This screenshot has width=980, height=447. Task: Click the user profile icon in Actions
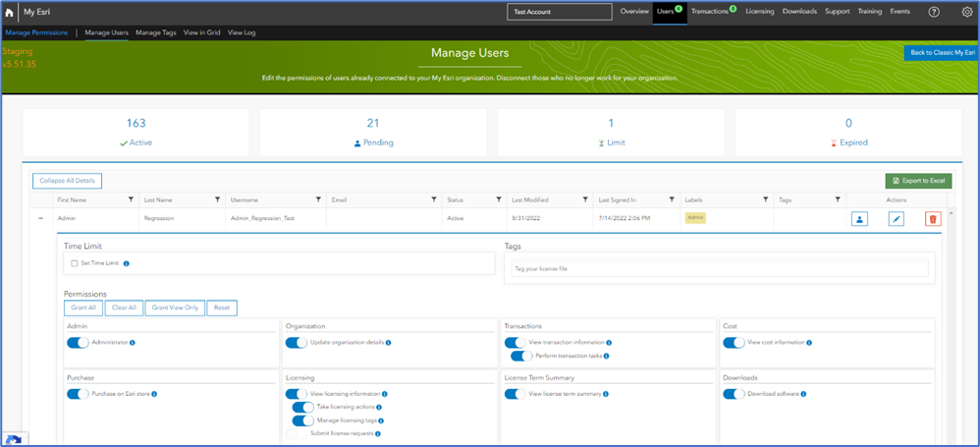(859, 219)
